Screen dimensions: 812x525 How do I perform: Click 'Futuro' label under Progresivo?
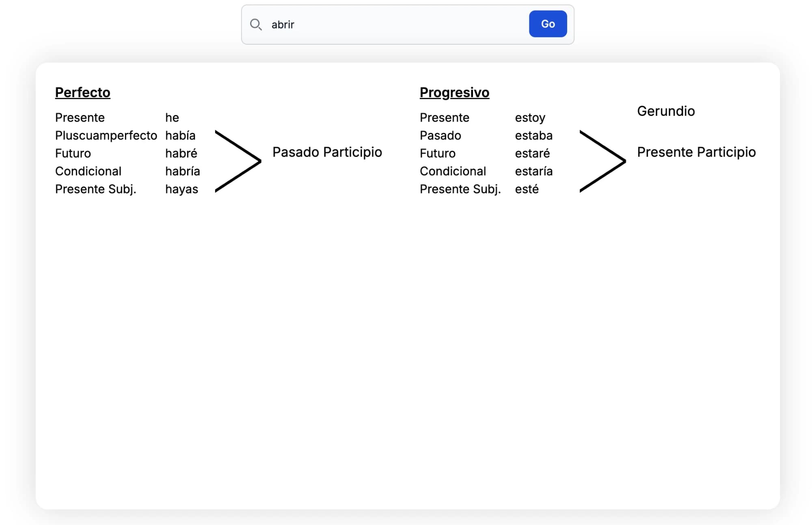(x=438, y=153)
